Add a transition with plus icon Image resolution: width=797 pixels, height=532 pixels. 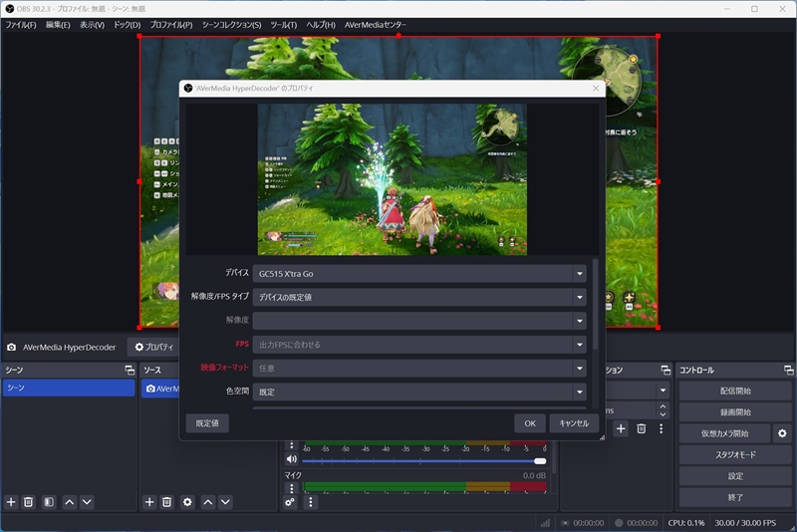point(621,428)
